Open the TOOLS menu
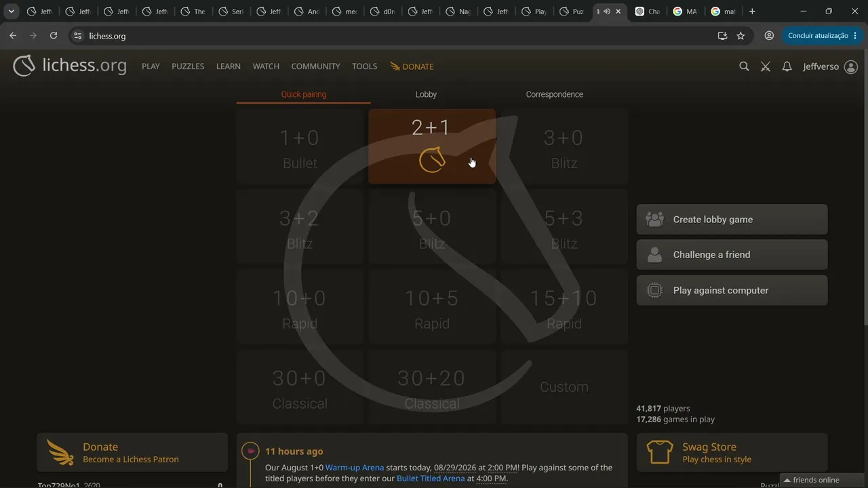 [x=364, y=66]
